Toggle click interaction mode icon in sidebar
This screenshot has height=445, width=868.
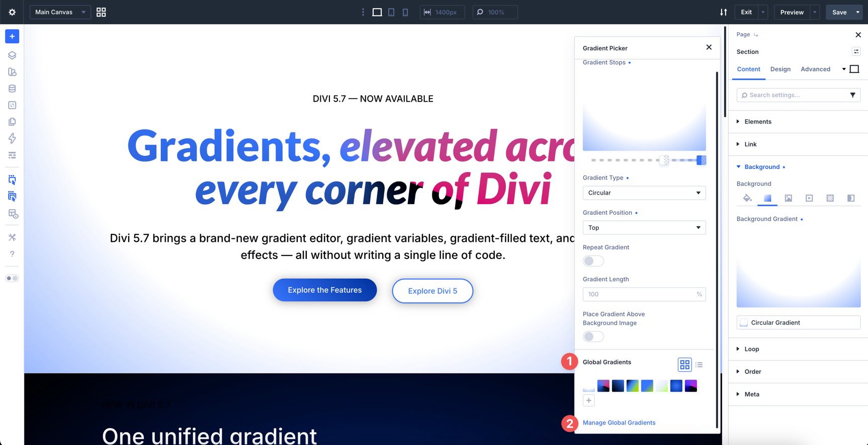coord(12,180)
